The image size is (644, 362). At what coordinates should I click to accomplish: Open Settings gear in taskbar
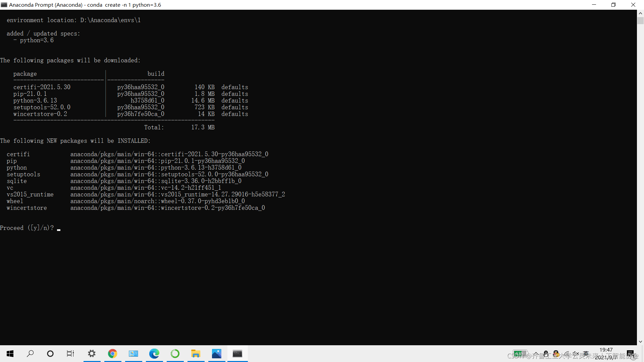click(92, 354)
